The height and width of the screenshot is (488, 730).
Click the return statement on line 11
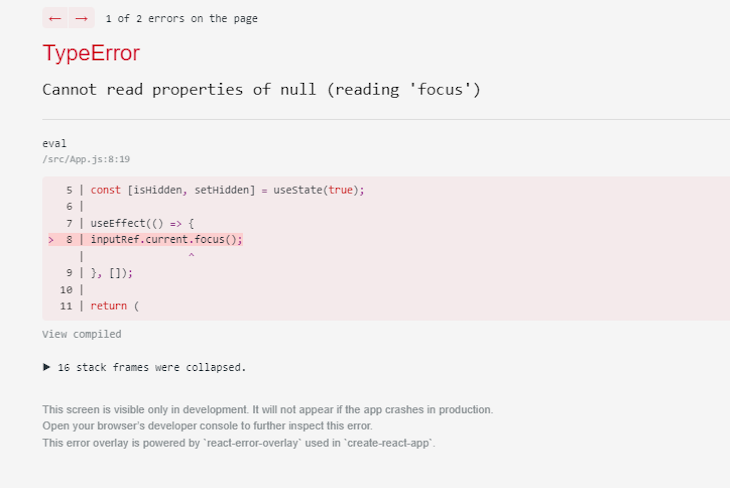pos(115,306)
